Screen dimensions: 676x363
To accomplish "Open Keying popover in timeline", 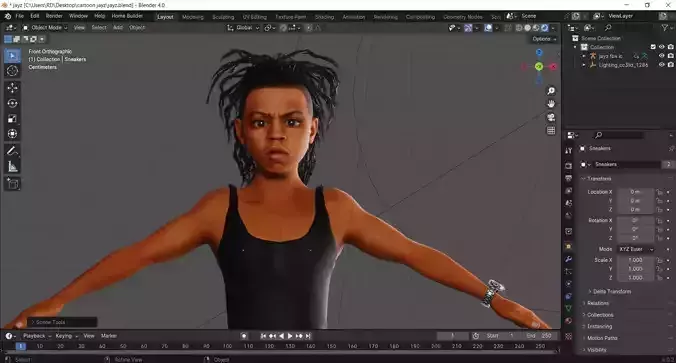I will click(66, 336).
